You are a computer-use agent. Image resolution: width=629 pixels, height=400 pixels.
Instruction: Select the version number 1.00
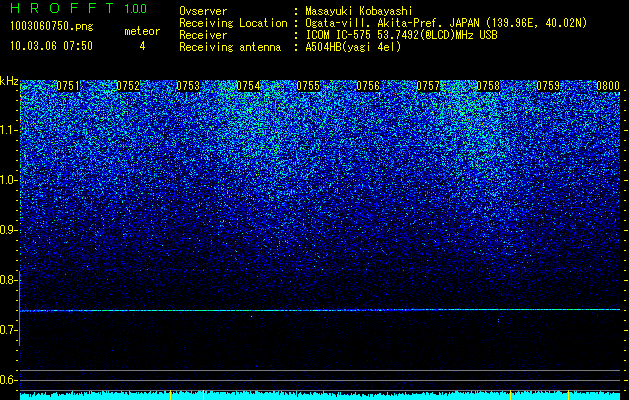pos(135,9)
